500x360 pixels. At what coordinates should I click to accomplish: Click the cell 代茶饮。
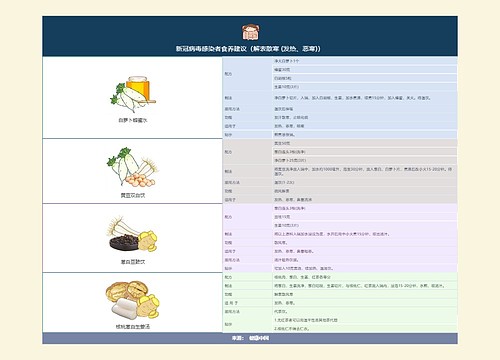click(x=365, y=312)
